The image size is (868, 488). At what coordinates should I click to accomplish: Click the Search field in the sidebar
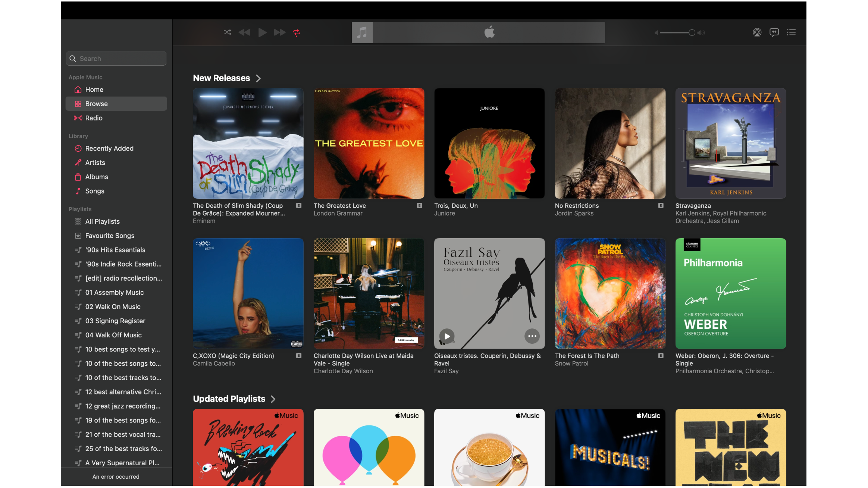(116, 58)
